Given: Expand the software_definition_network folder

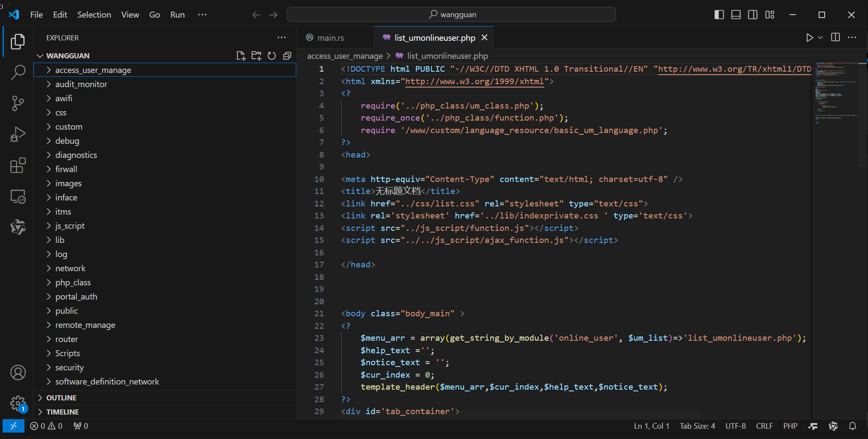Looking at the screenshot, I should (x=165, y=381).
